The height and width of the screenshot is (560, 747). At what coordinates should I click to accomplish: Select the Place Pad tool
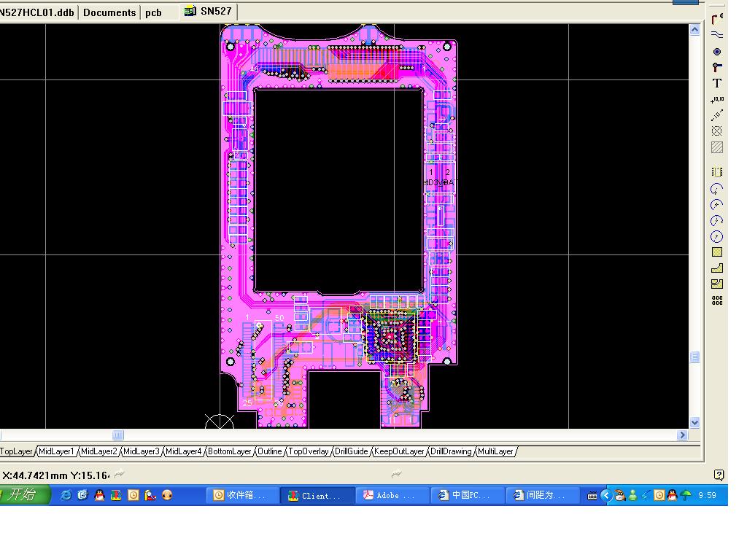717,52
